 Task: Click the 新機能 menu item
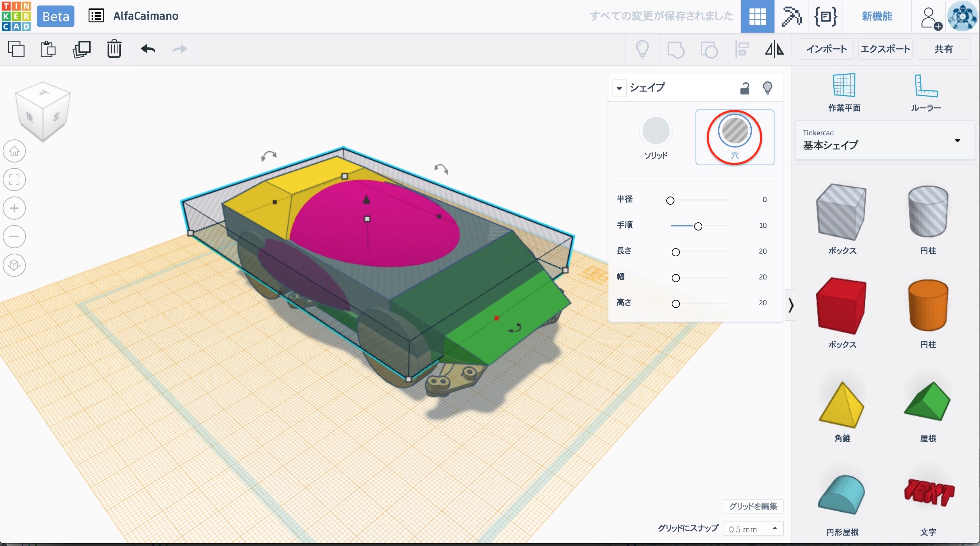click(877, 16)
